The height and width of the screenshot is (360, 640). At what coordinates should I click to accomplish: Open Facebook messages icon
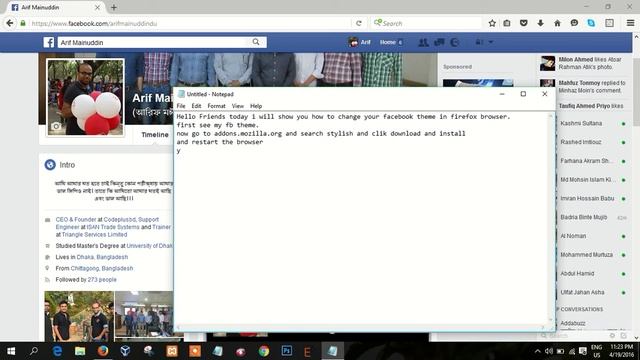tap(439, 42)
